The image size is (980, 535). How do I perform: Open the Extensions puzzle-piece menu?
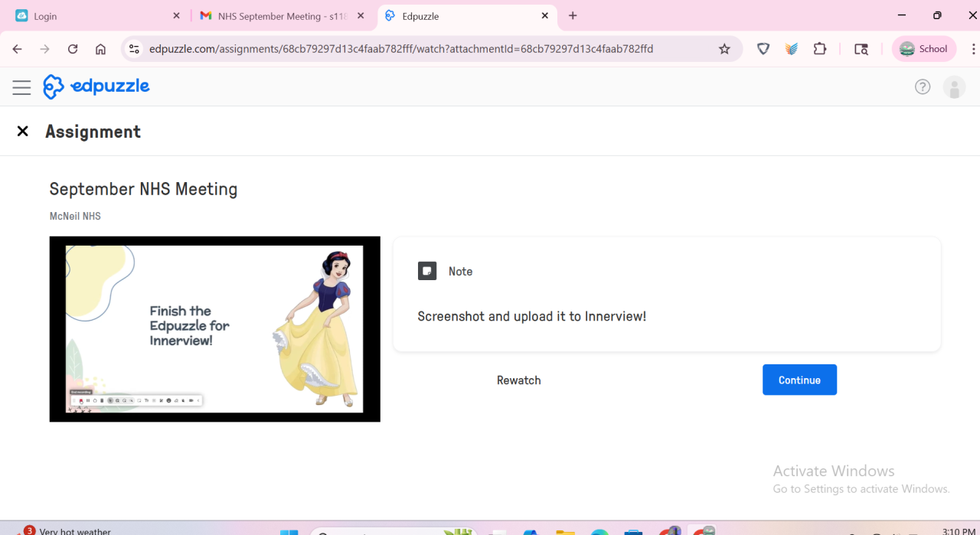pyautogui.click(x=820, y=49)
